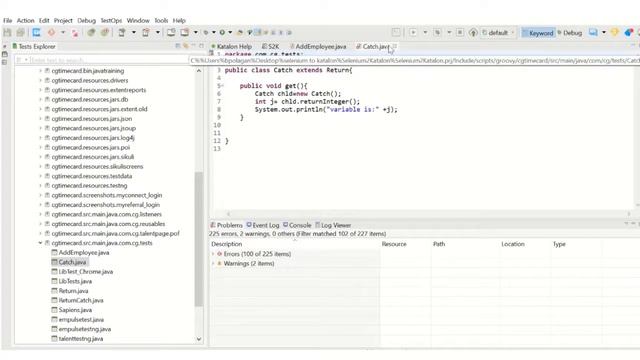This screenshot has width=640, height=360.
Task: Click the Location column header
Action: (513, 244)
